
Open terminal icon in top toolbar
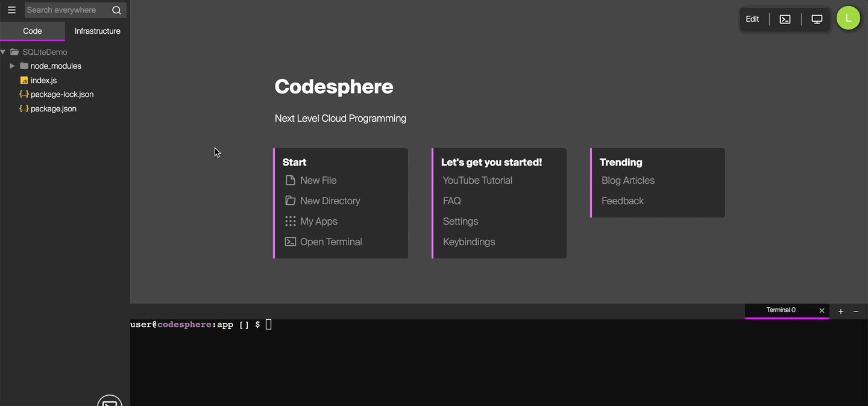[x=785, y=19]
